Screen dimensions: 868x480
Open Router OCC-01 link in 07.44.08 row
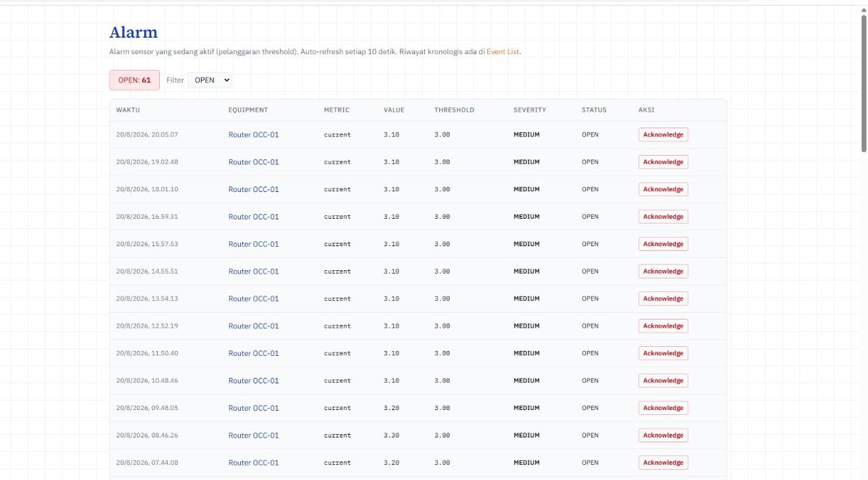point(254,463)
